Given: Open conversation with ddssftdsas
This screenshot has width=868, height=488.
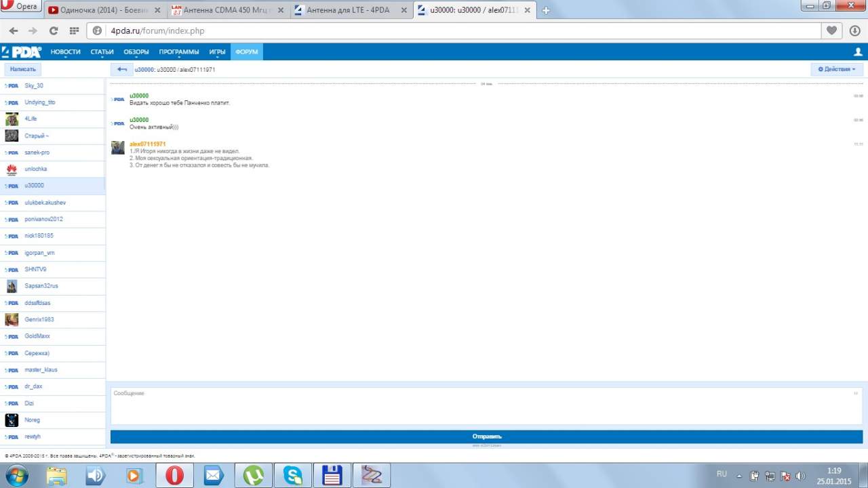Looking at the screenshot, I should point(52,303).
